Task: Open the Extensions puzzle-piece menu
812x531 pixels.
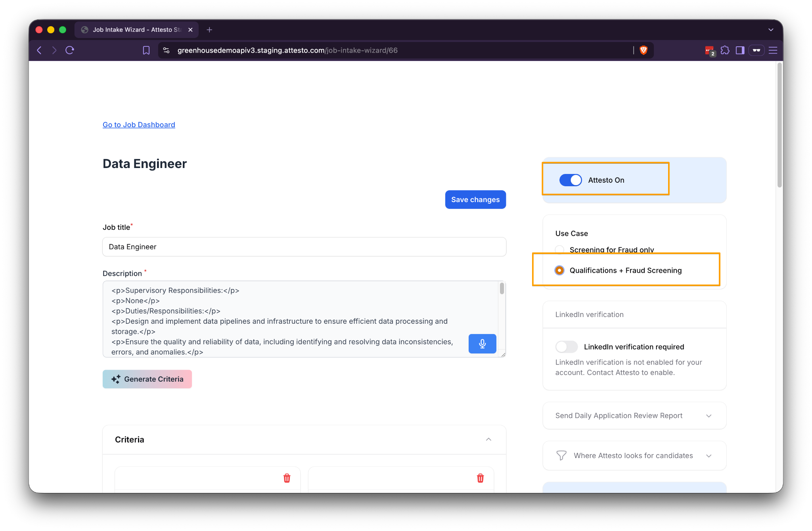Action: [725, 50]
